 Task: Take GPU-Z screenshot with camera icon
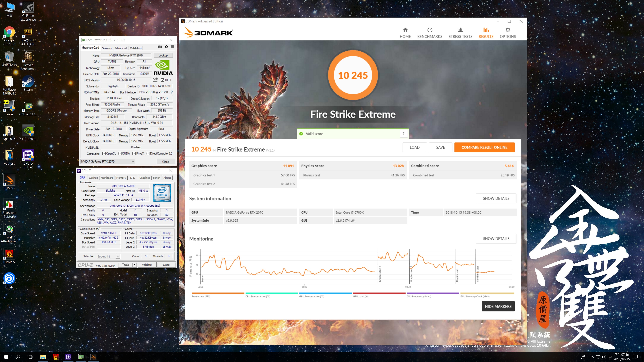coord(160,47)
